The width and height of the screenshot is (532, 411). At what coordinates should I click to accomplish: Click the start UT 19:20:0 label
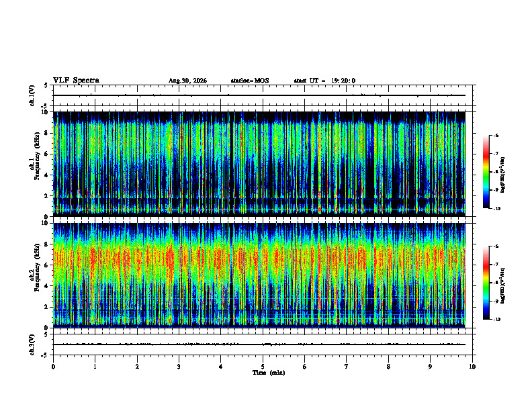pyautogui.click(x=324, y=81)
